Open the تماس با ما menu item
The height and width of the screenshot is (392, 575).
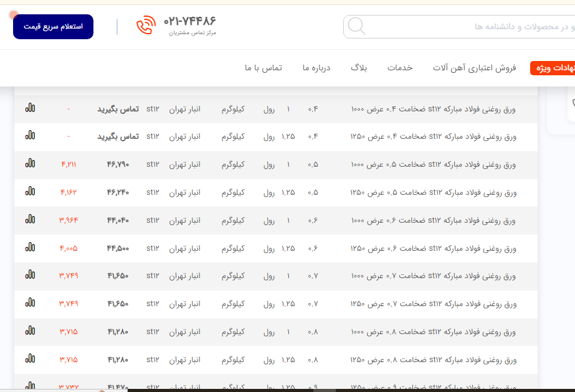264,68
